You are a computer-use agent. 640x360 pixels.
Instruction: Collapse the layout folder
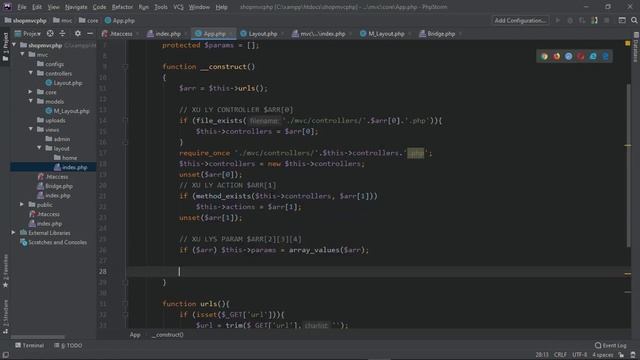(x=40, y=148)
